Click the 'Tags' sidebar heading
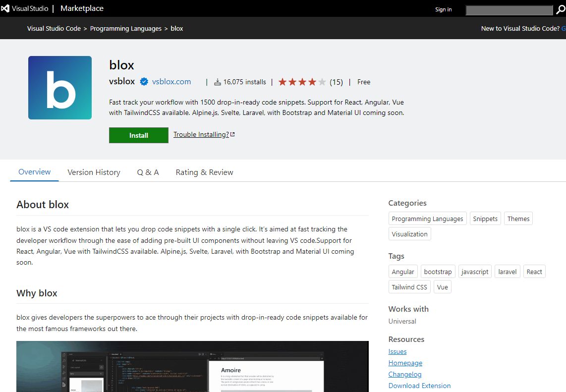 click(396, 256)
